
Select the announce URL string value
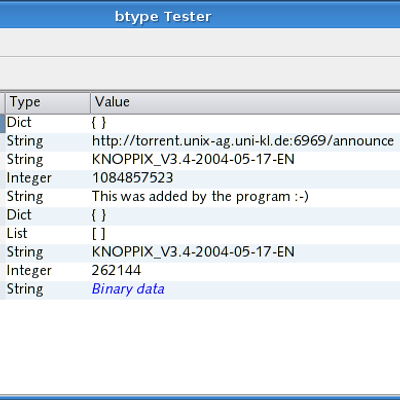pyautogui.click(x=243, y=141)
